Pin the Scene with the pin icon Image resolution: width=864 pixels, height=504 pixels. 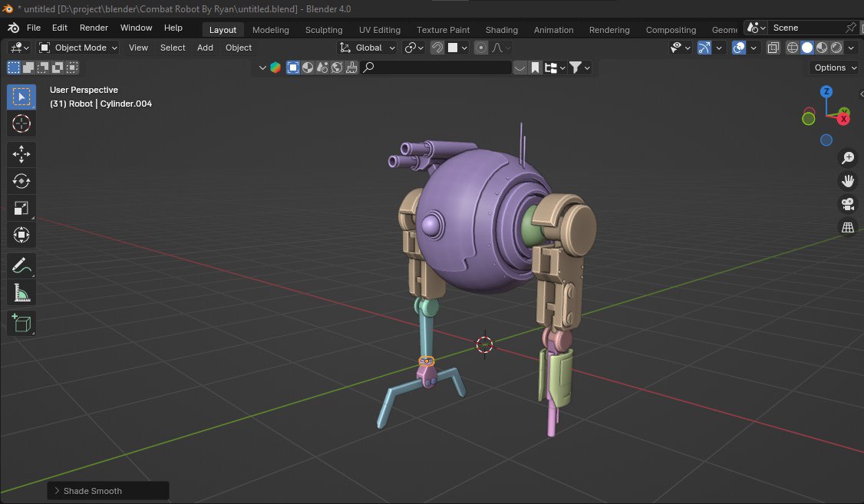(x=851, y=28)
